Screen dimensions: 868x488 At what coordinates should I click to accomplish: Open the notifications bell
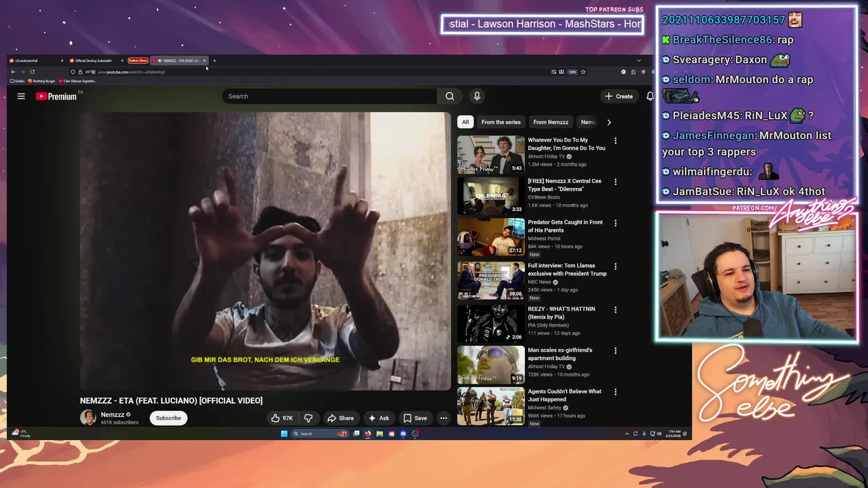click(x=650, y=96)
